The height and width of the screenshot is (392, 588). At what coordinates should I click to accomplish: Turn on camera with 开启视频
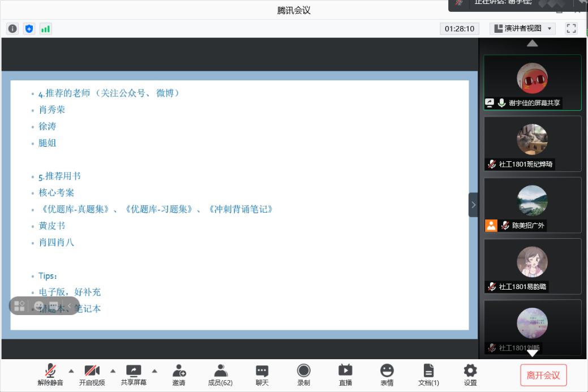[92, 375]
